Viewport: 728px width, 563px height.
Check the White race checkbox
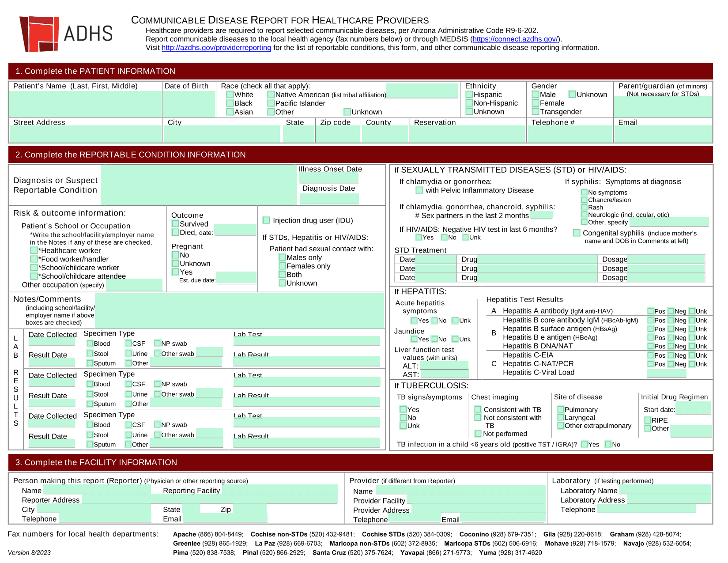click(x=230, y=94)
